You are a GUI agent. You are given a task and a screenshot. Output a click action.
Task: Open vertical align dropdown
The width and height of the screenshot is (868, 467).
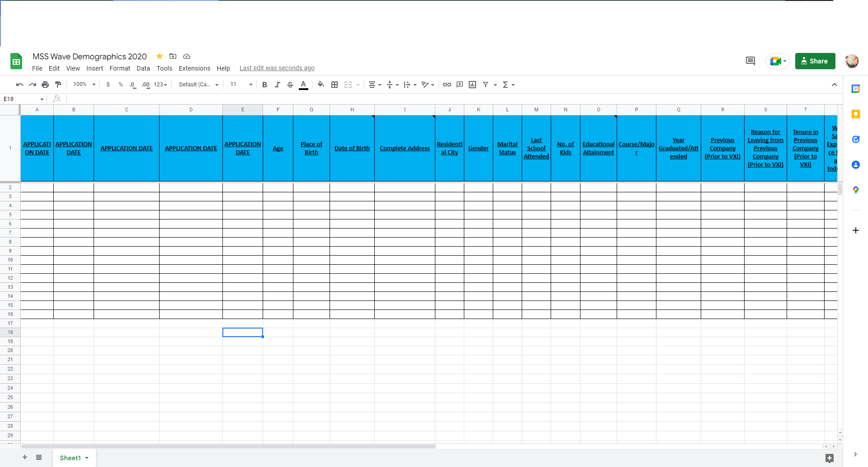pos(392,85)
